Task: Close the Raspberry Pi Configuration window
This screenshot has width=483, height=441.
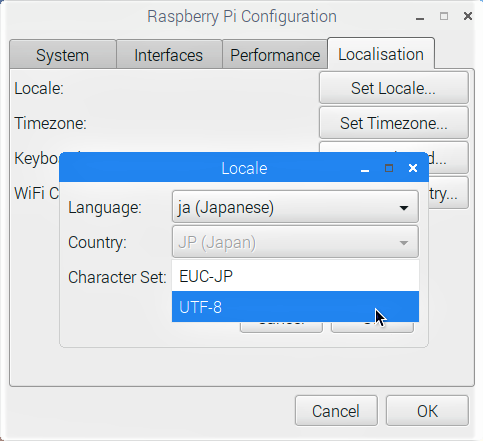Action: pyautogui.click(x=468, y=16)
